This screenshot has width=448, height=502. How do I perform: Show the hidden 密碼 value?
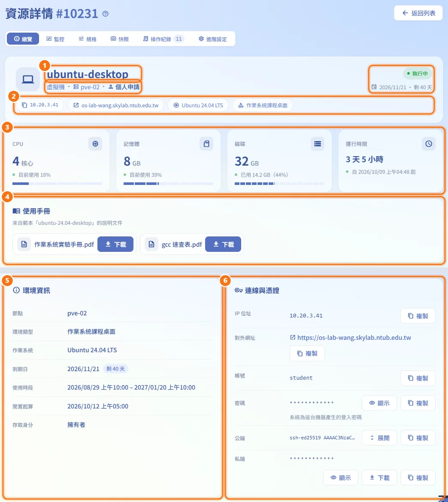tap(379, 403)
